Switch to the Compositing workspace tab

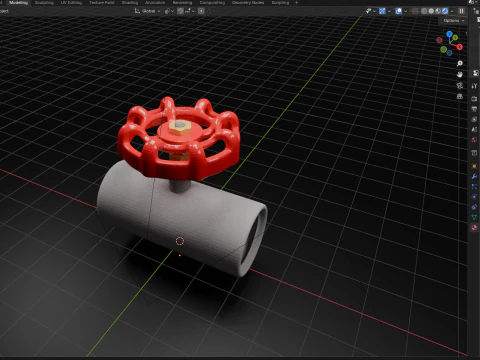pyautogui.click(x=212, y=3)
